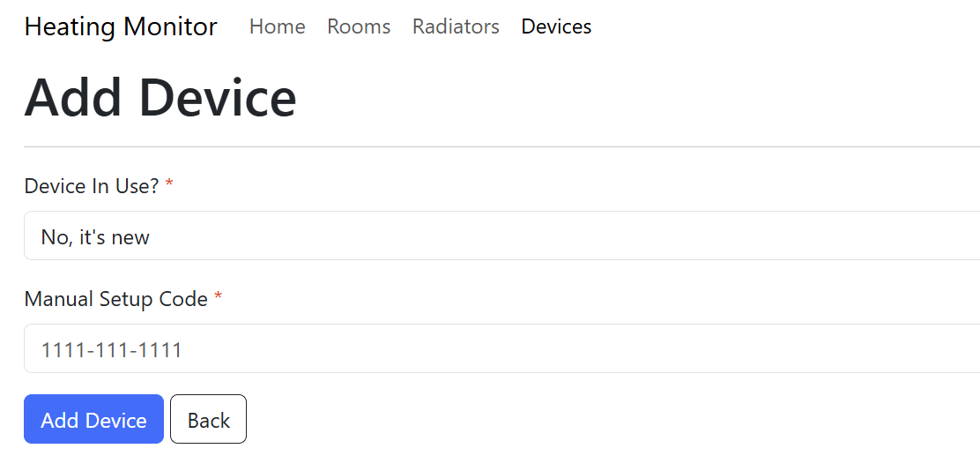Viewport: 980px width, 456px height.
Task: Click the word "Monitor" in the site title
Action: (x=170, y=26)
